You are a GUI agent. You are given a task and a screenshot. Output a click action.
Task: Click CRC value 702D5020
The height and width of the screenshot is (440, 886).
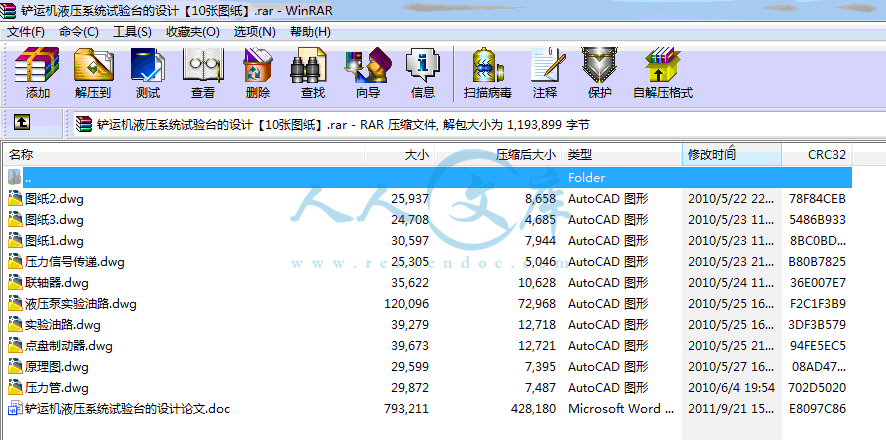(818, 387)
